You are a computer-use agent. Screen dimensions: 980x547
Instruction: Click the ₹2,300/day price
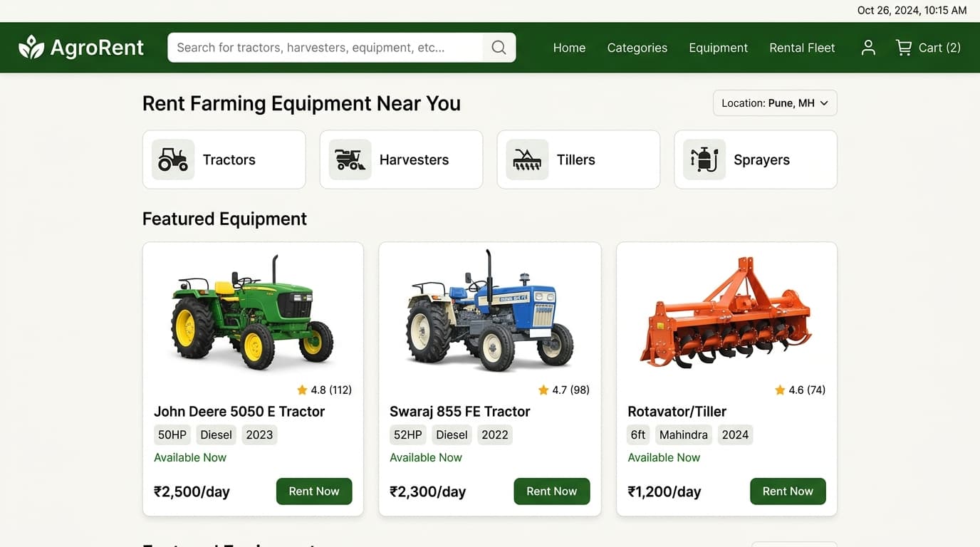pyautogui.click(x=427, y=491)
